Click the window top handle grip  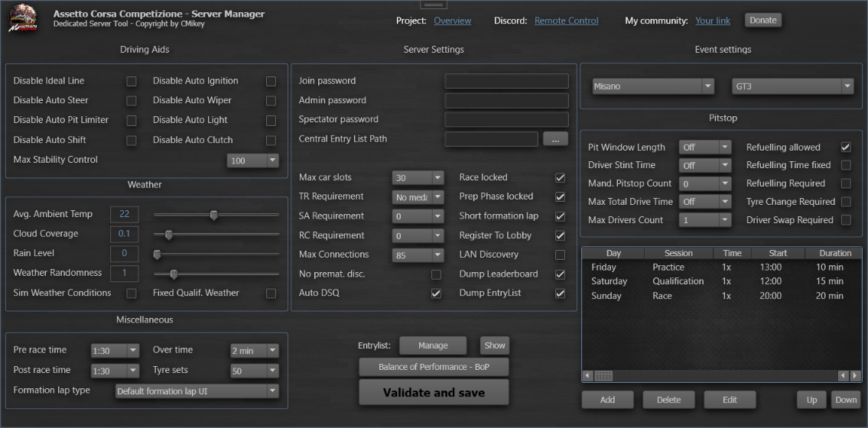click(434, 5)
